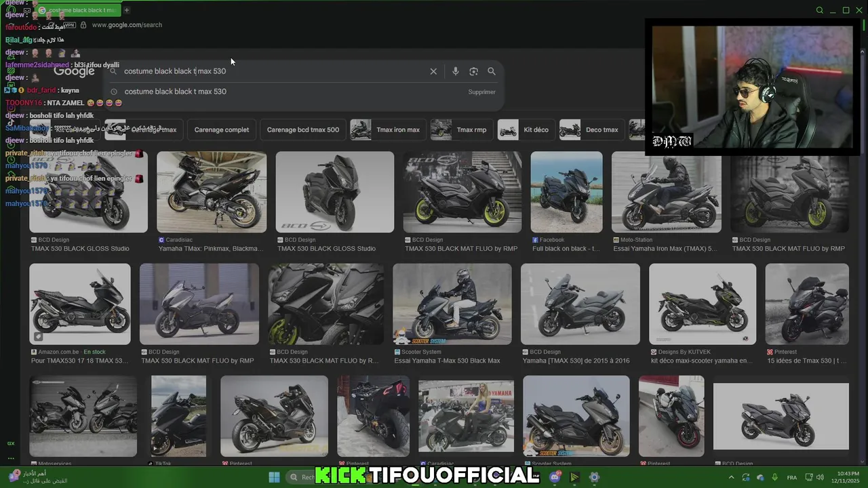Open Full black on black Facebook link
Image resolution: width=868 pixels, height=488 pixels.
pos(566,249)
